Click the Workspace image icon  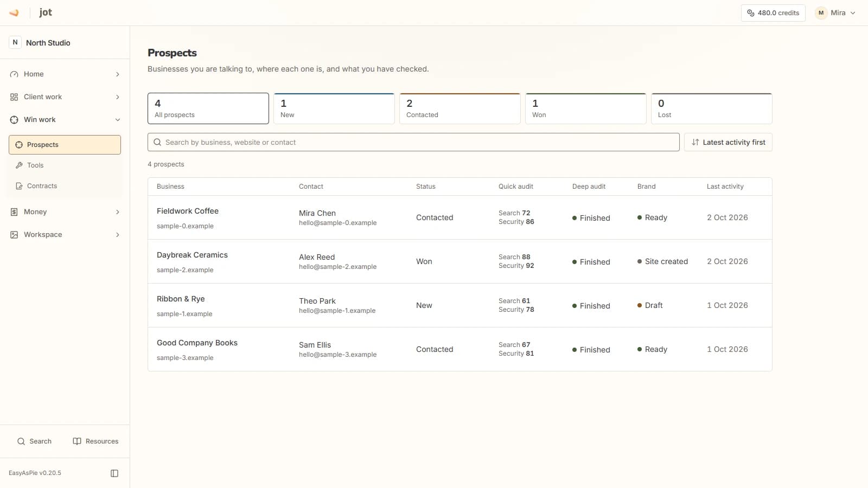tap(14, 235)
